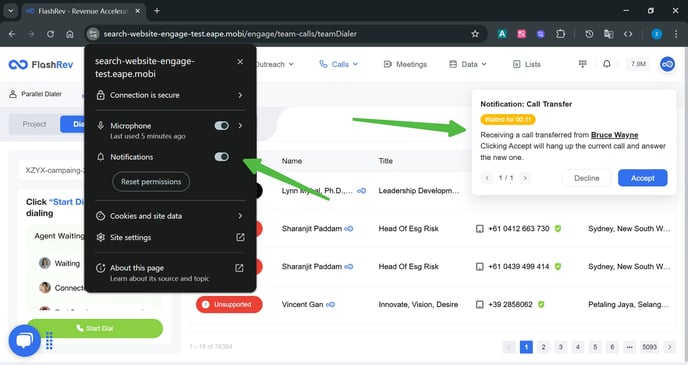The image size is (688, 365).
Task: Click the 7.9M credits indicator
Action: click(638, 64)
